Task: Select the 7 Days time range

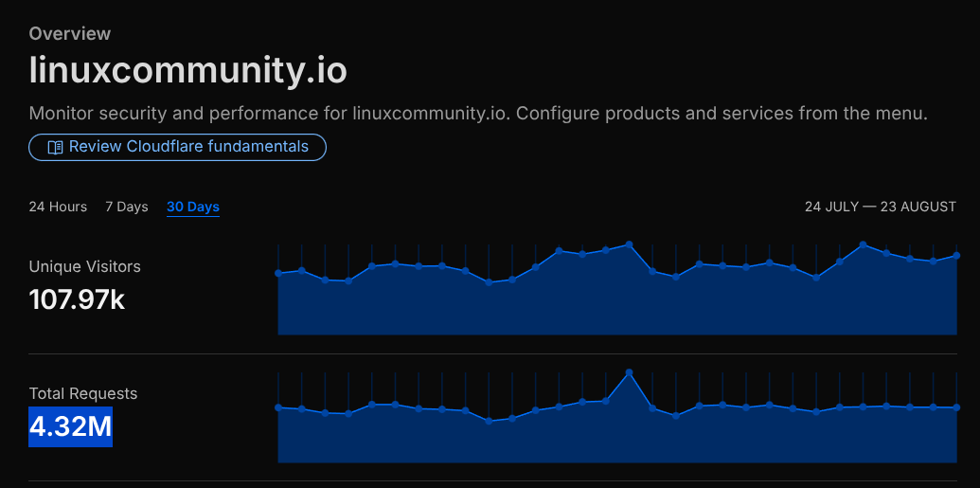Action: click(x=127, y=207)
